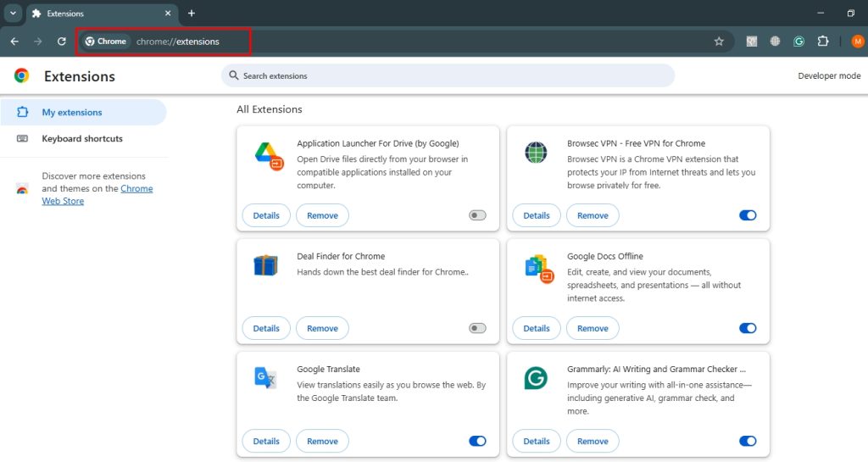This screenshot has height=462, width=868.
Task: Open Keyboard shortcuts in the sidebar
Action: tap(83, 139)
